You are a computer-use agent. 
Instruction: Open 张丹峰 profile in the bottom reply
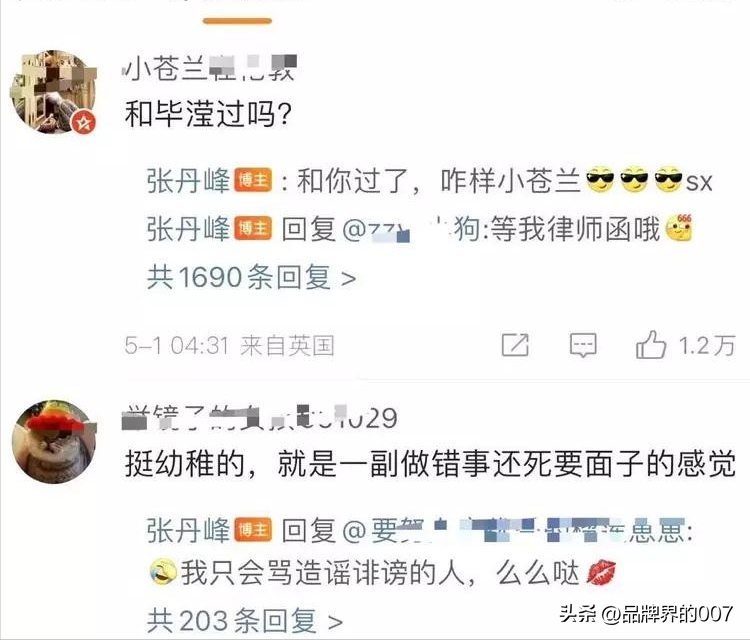pos(188,530)
